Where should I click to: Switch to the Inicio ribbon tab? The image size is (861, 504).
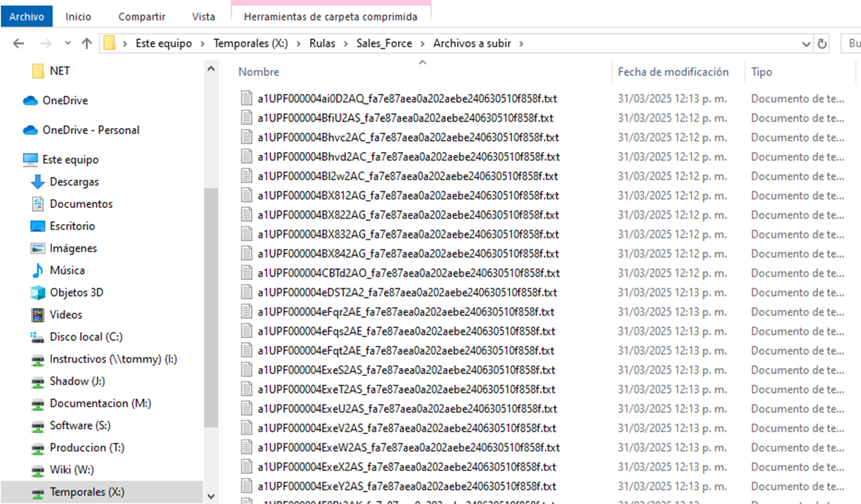[78, 17]
